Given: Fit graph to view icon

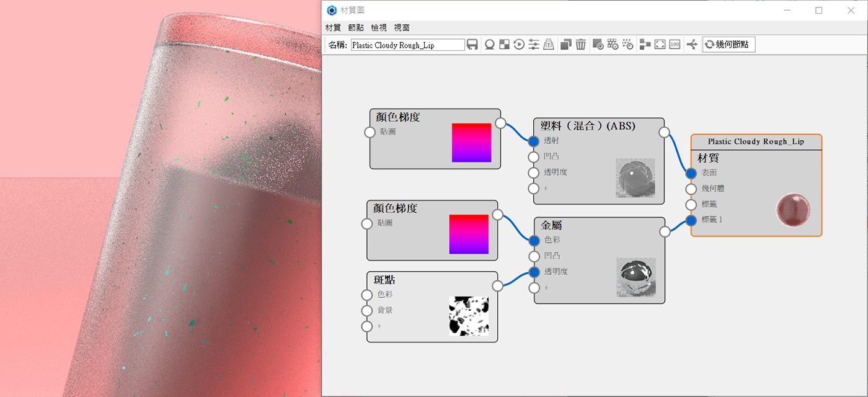Looking at the screenshot, I should tap(660, 45).
